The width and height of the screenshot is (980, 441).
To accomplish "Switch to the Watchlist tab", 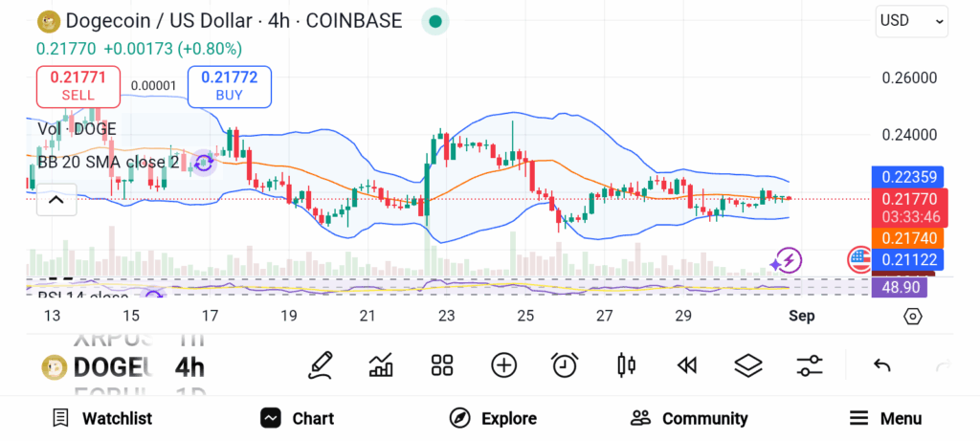I will [x=102, y=418].
